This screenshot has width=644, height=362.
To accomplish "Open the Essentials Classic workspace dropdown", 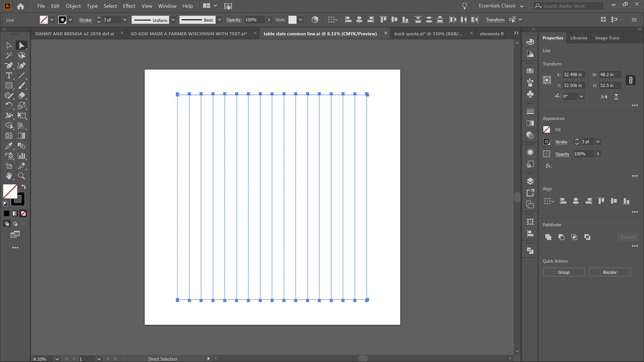I will (501, 6).
